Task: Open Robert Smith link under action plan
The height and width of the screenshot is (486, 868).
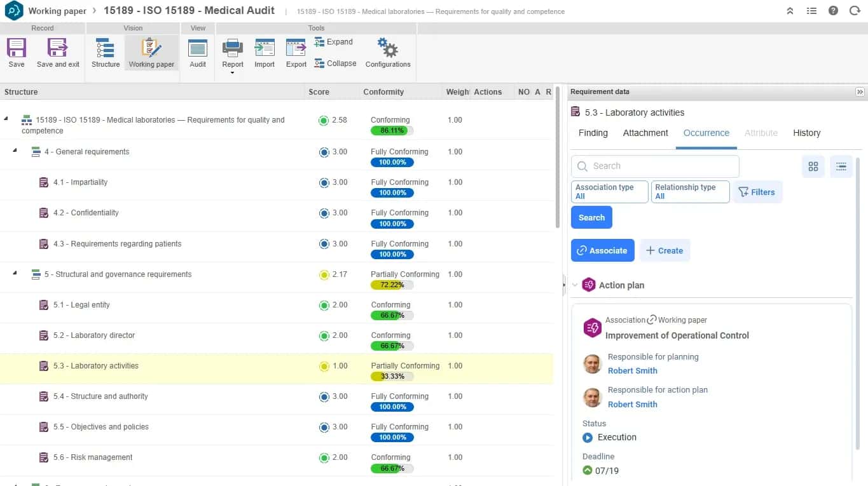Action: pyautogui.click(x=633, y=405)
